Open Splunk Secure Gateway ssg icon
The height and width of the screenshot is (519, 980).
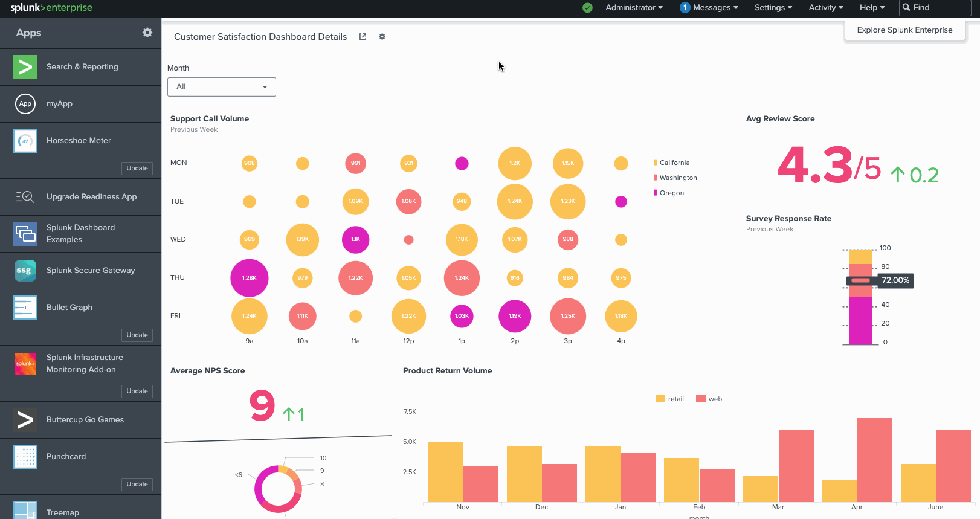[x=25, y=271]
